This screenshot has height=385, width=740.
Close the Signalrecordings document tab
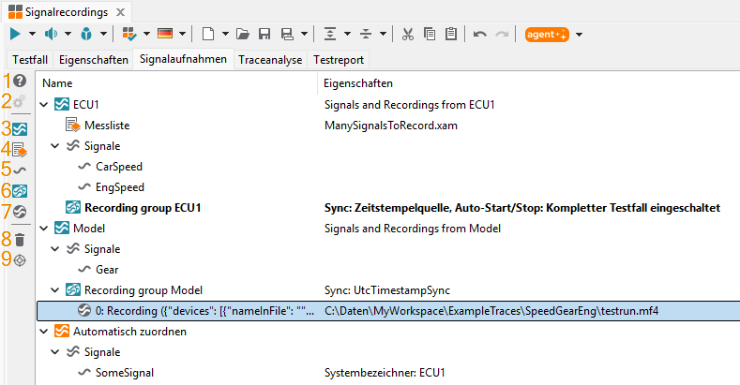[x=120, y=12]
